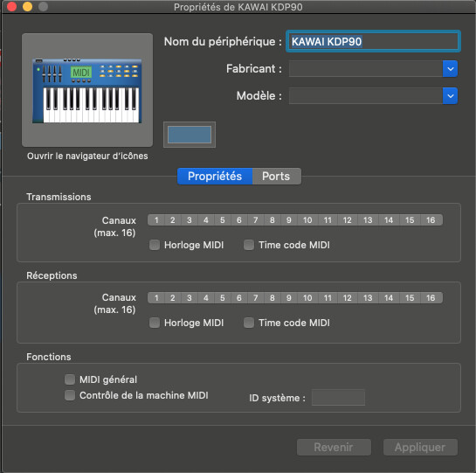Enable Horloge MIDI under Transmissions
The image size is (476, 473).
[x=155, y=245]
